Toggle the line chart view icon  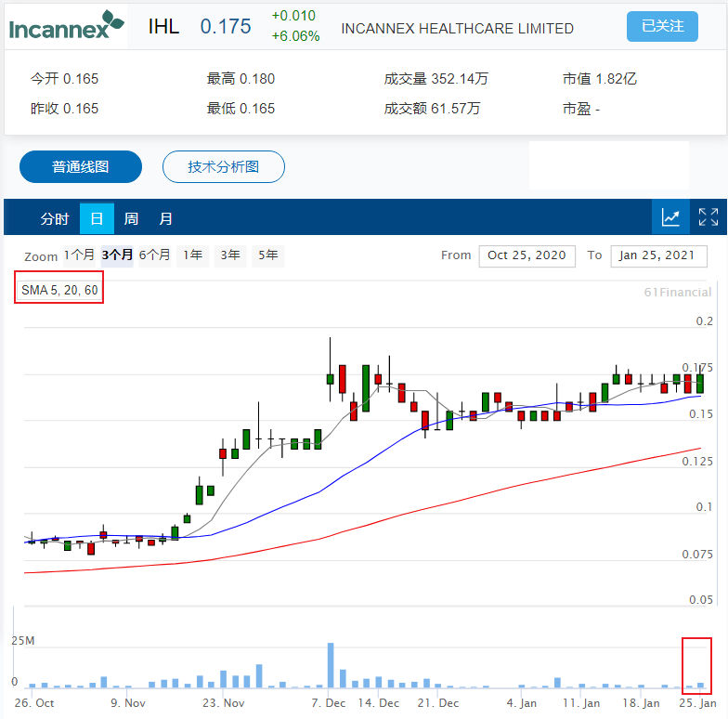click(670, 217)
